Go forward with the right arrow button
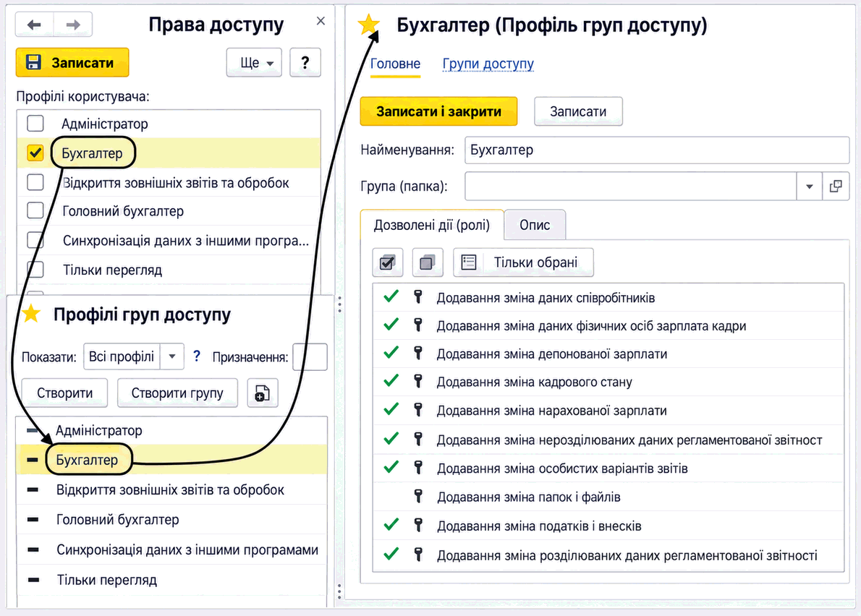 pos(73,25)
